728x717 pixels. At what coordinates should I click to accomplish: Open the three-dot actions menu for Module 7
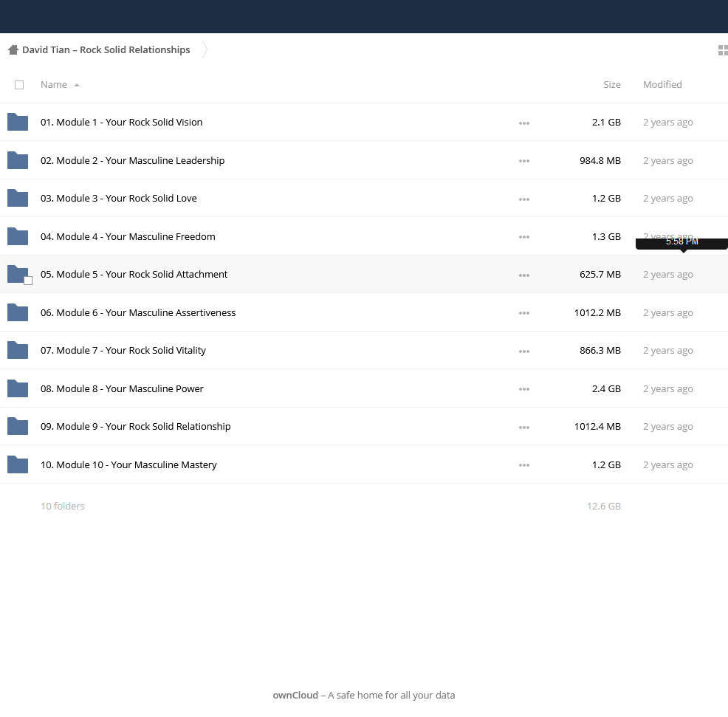click(x=524, y=351)
